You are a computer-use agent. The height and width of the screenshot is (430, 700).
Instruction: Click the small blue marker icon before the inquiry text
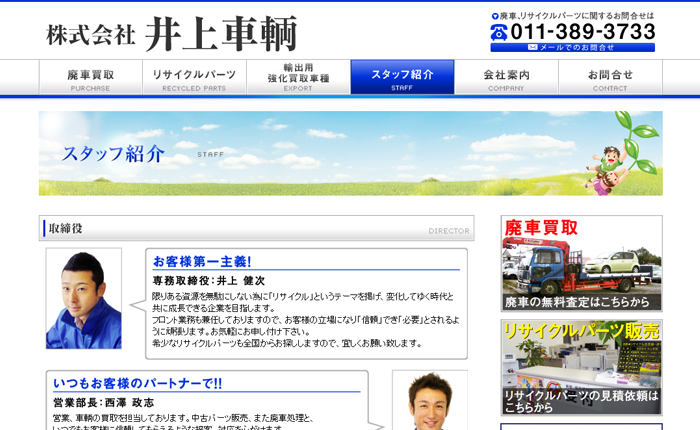[x=495, y=17]
